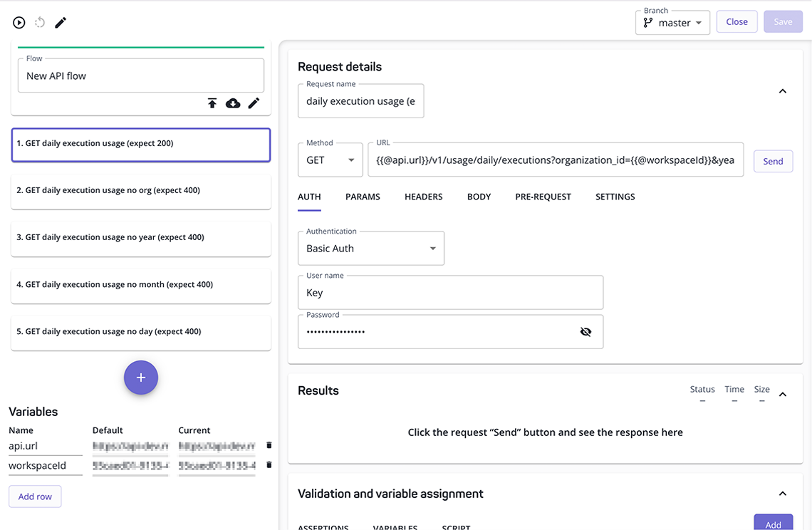
Task: Open the PRE-REQUEST tab
Action: click(543, 197)
